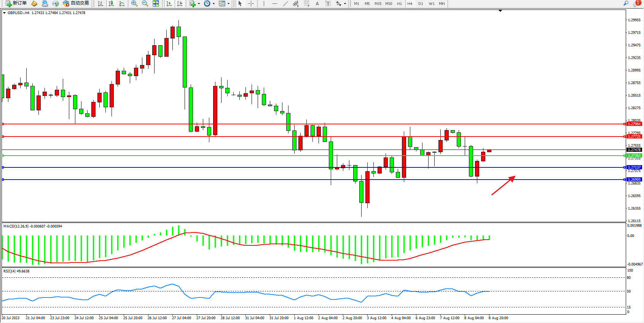Zoom in on the chart
The height and width of the screenshot is (323, 644).
click(x=134, y=3)
